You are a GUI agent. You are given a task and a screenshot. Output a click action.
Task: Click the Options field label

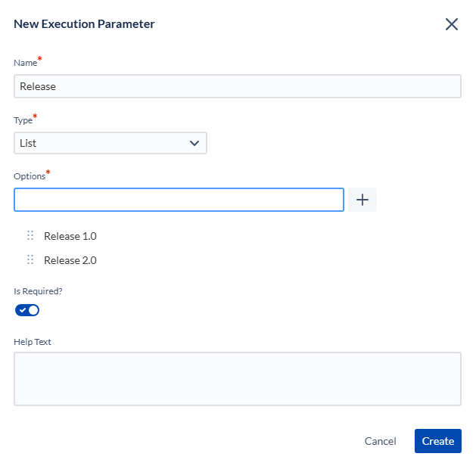pyautogui.click(x=30, y=176)
